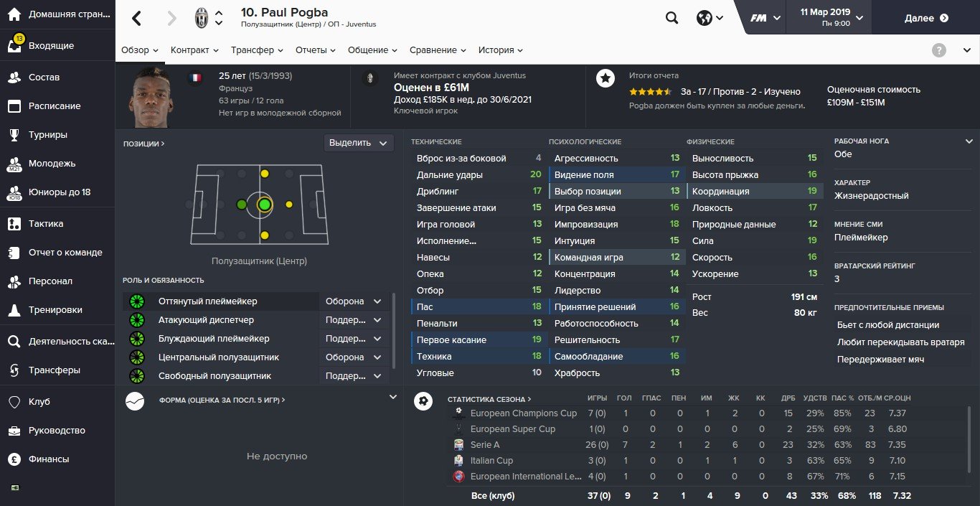Click the help question mark icon

[938, 50]
